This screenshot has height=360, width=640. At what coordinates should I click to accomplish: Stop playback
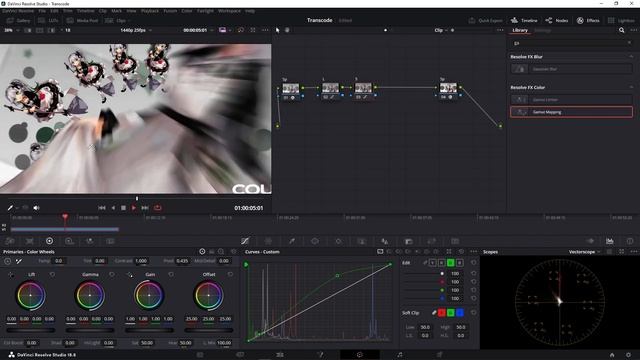coord(123,208)
